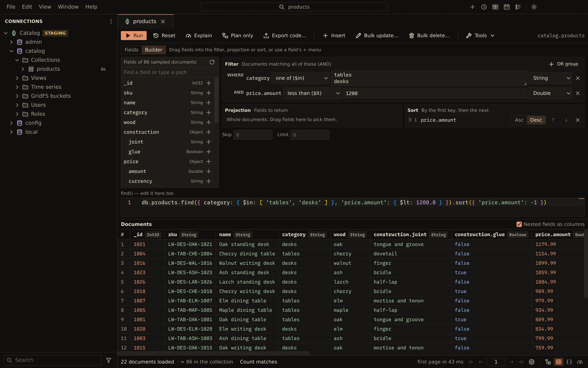
Task: Click the sidebar filter funnel icon
Action: coord(109,360)
